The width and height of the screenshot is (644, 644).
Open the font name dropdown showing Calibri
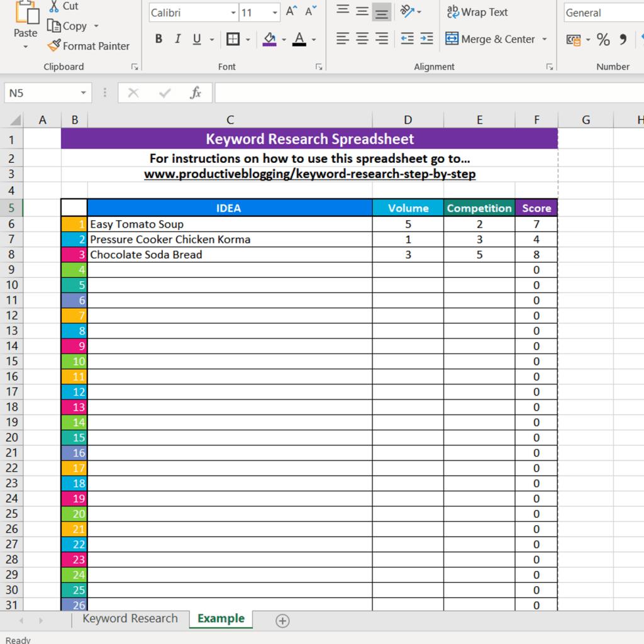coord(233,13)
